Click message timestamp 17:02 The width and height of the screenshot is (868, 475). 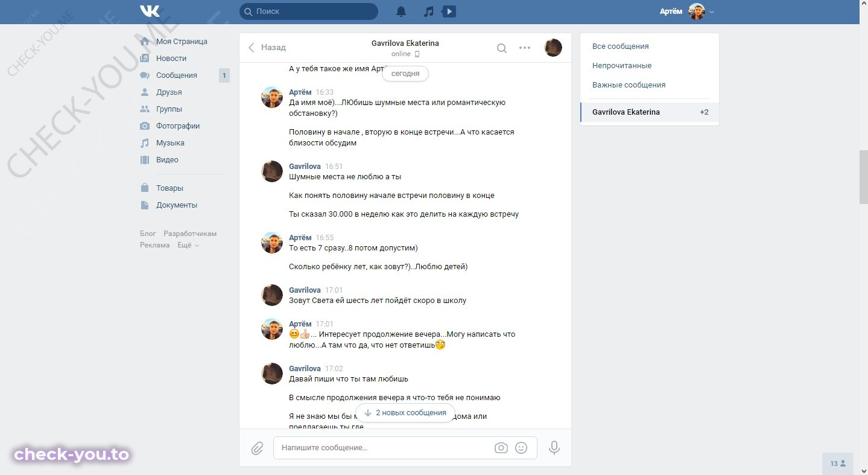pos(334,369)
